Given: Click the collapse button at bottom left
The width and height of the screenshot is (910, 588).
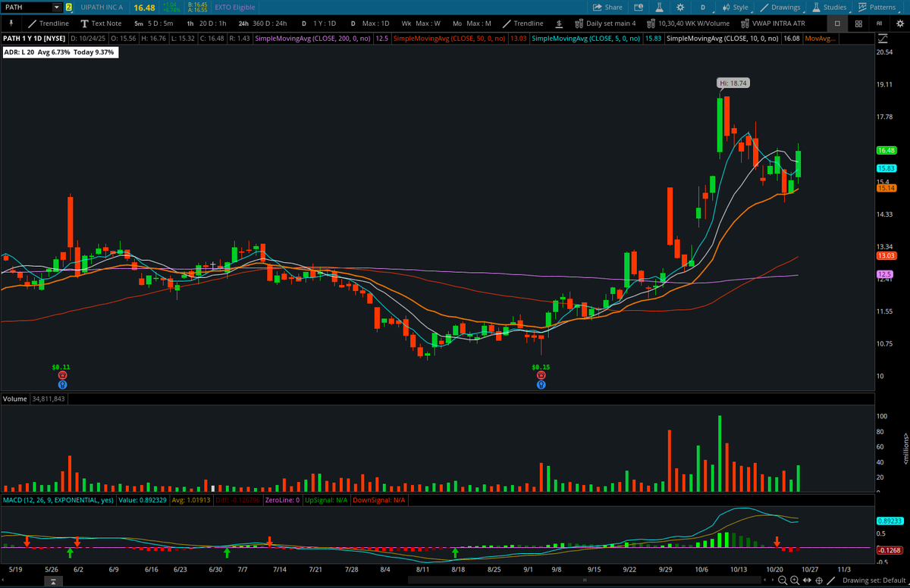Looking at the screenshot, I should coord(53,582).
